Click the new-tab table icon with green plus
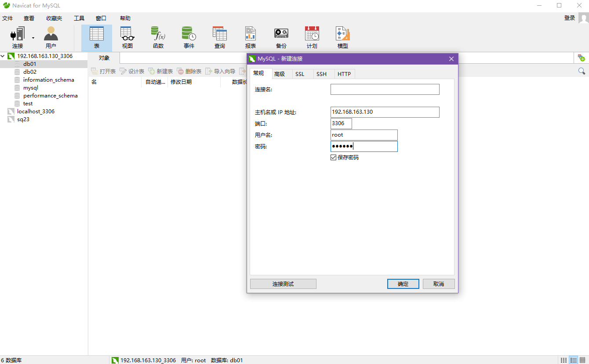589x364 pixels. [x=582, y=58]
